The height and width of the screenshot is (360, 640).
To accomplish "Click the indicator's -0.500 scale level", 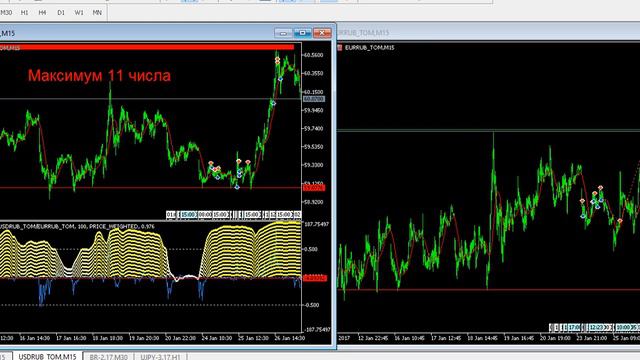I will [311, 305].
